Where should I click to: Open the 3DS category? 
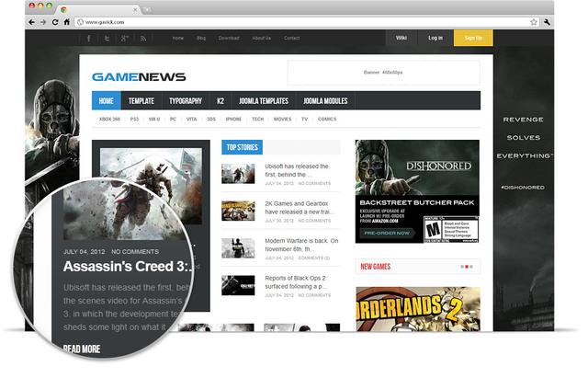[211, 119]
